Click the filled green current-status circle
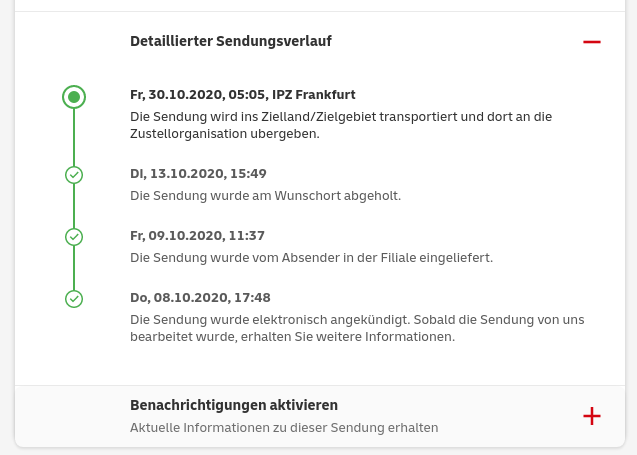637x455 pixels. (74, 97)
